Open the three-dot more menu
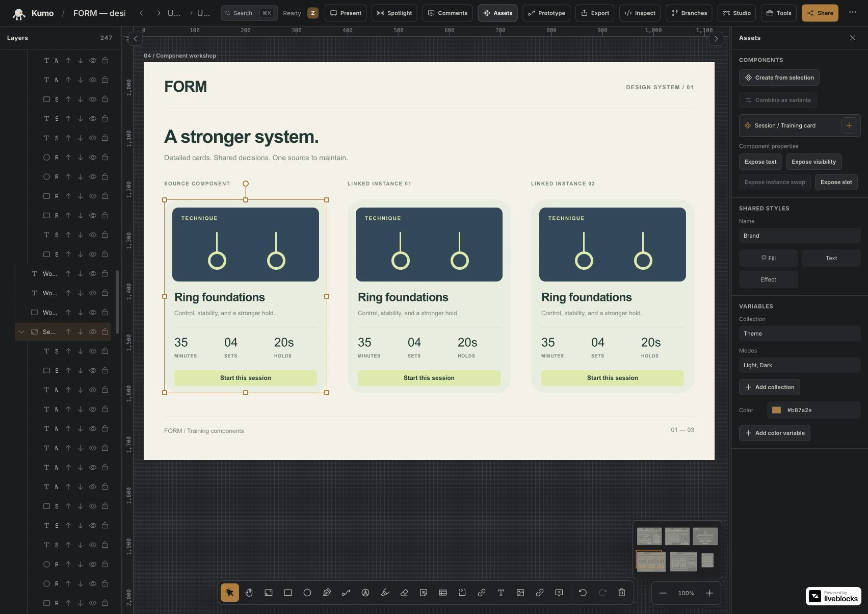 pos(852,13)
